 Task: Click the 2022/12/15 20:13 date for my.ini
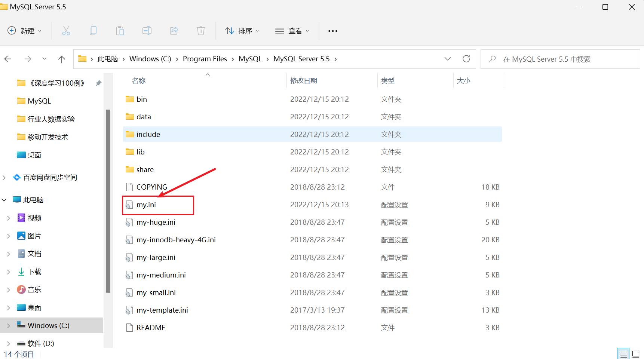click(x=319, y=205)
